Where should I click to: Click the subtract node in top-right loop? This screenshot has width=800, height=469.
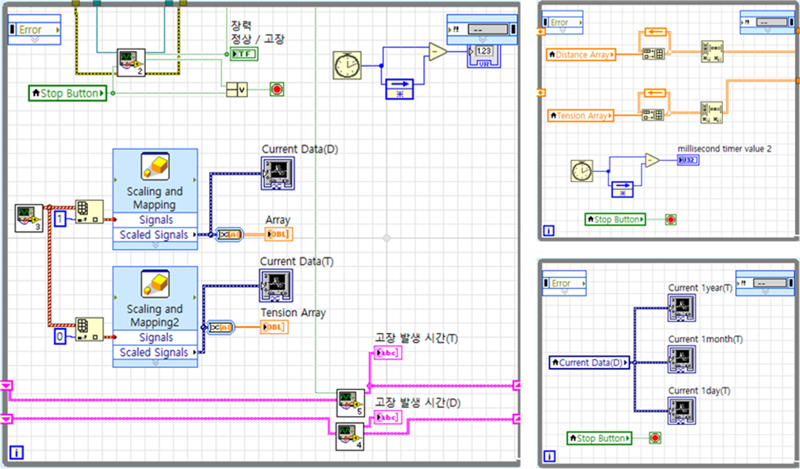(x=652, y=161)
